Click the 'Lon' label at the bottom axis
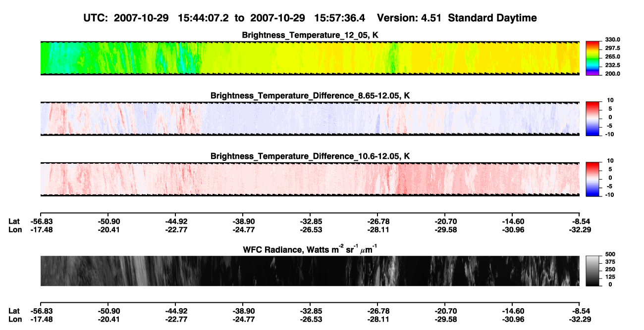The width and height of the screenshot is (644, 330). coord(15,319)
